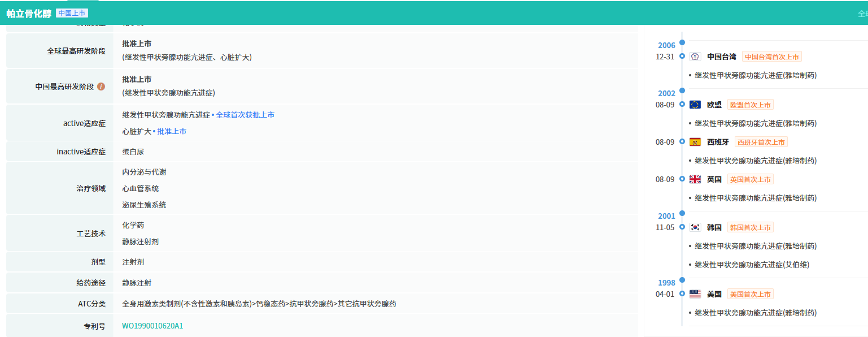Image resolution: width=868 pixels, height=337 pixels.
Task: Click the ATC分类 row label
Action: (92, 304)
